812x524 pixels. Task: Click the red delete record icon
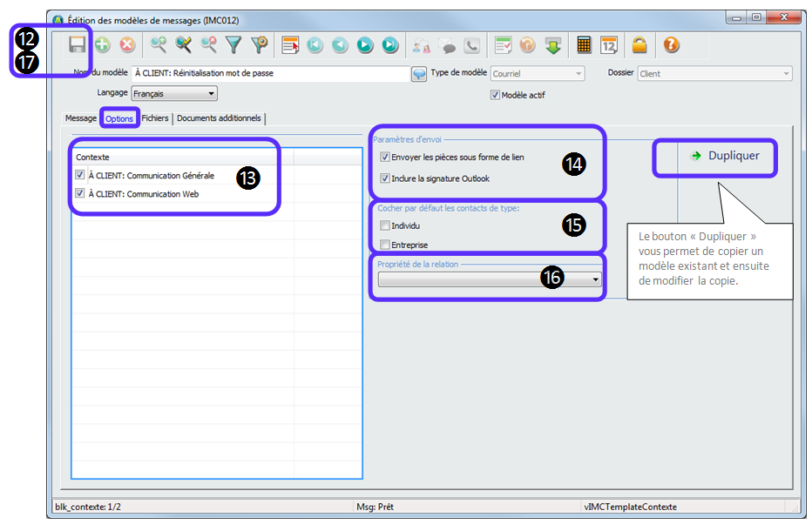(x=127, y=45)
